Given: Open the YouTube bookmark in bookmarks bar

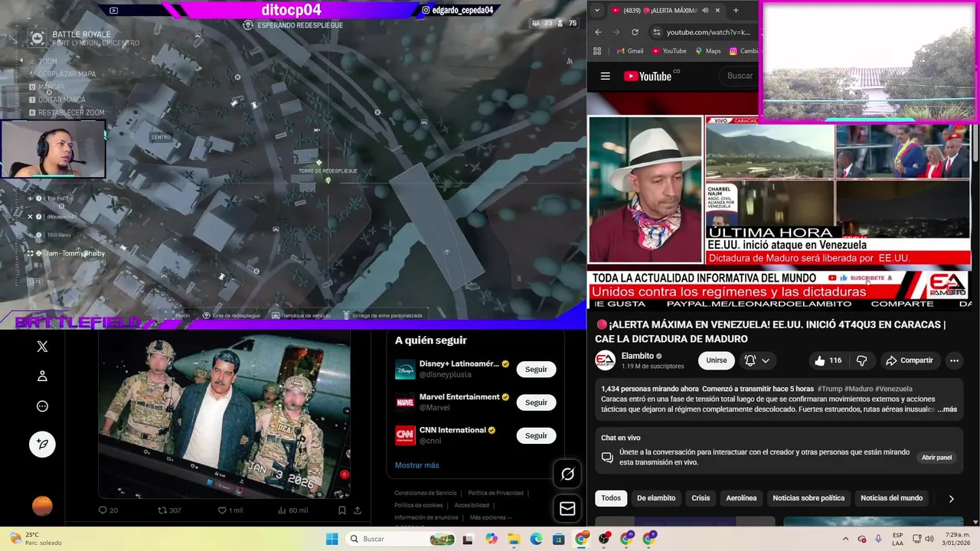Looking at the screenshot, I should 668,51.
